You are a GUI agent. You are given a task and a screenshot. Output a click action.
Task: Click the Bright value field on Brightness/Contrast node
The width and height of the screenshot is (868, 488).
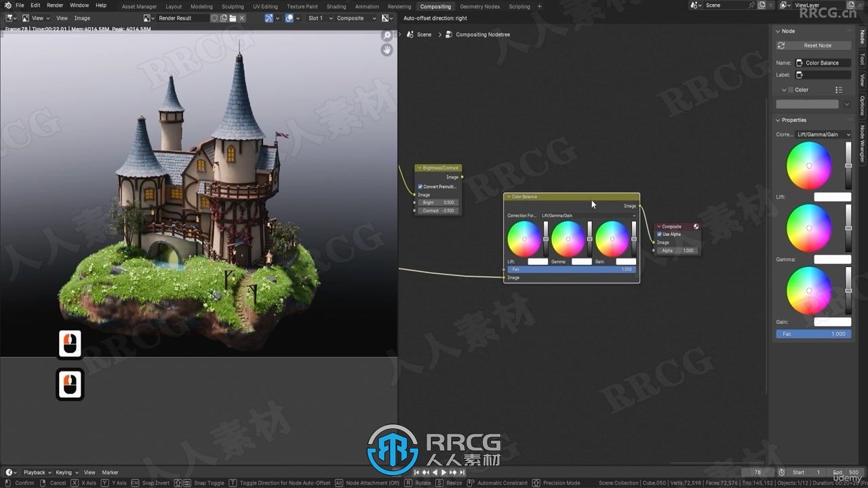pos(438,203)
